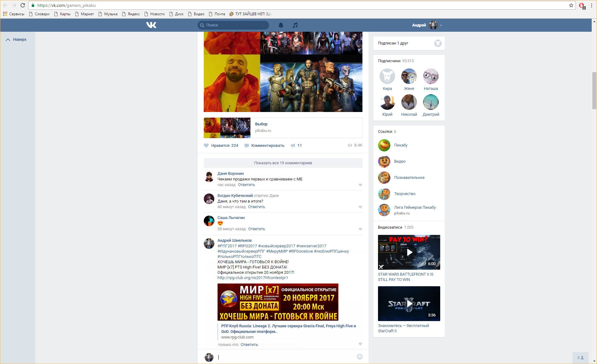Open Видеозаписи 1205 section
This screenshot has height=364, width=597.
396,227
